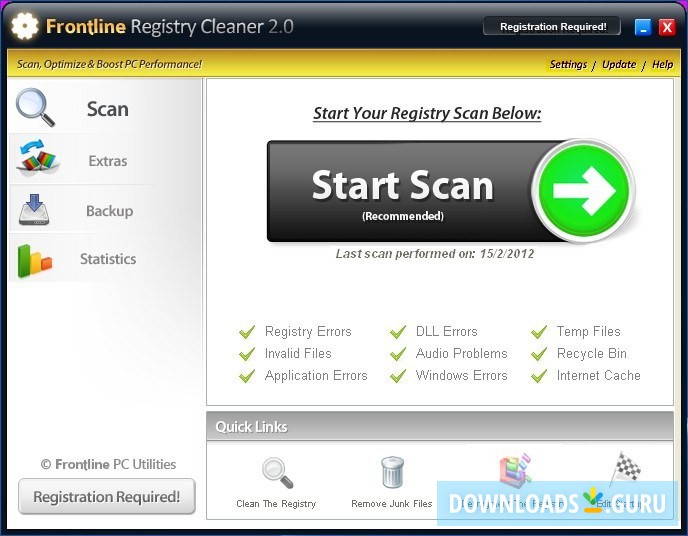Toggle the Windows Errors checkmark
Screen dimensions: 688x536
(x=398, y=376)
